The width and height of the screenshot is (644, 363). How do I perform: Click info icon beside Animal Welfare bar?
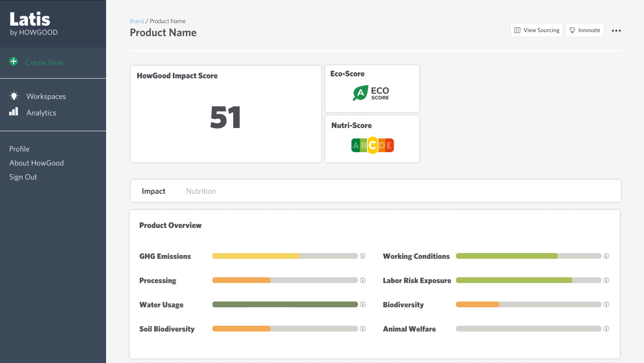(606, 329)
